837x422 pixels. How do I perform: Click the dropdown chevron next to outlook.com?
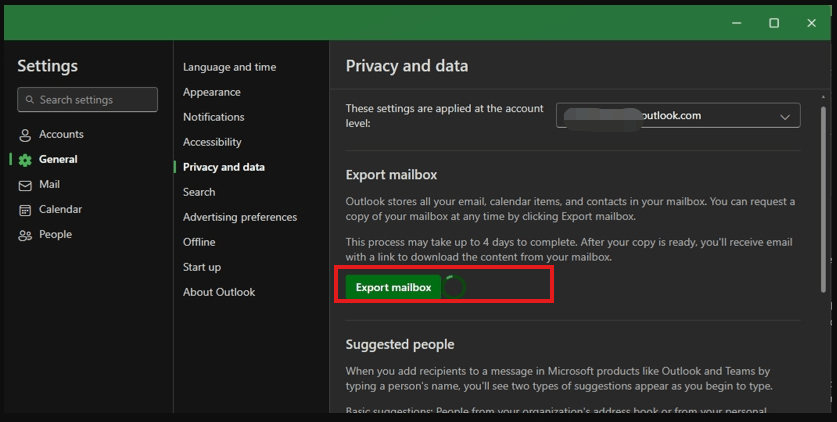tap(785, 117)
